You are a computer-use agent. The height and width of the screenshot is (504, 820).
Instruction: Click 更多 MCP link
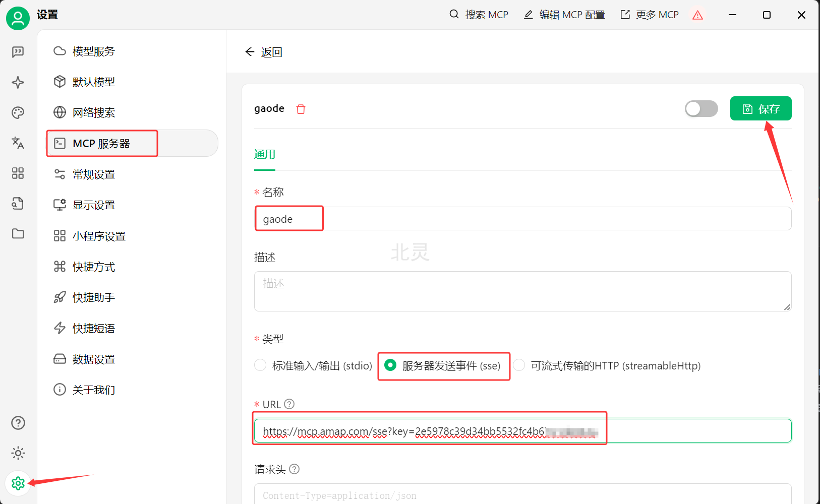coord(650,15)
